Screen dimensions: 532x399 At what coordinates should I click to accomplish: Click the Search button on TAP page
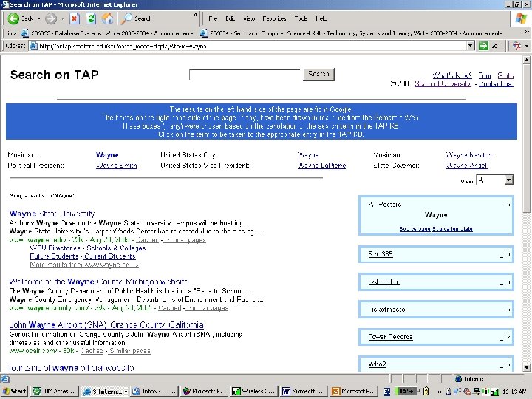pyautogui.click(x=318, y=74)
